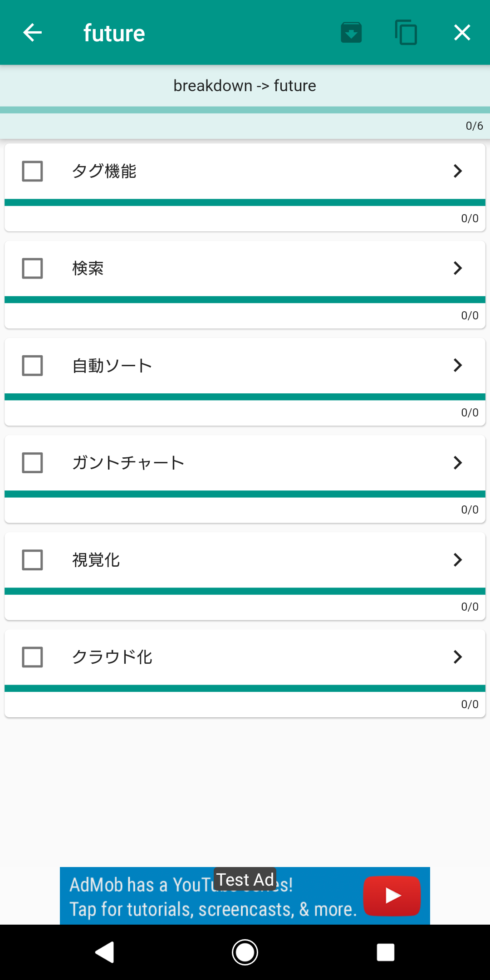Open クラウド化 subtasks via chevron
This screenshot has width=490, height=980.
coord(458,657)
